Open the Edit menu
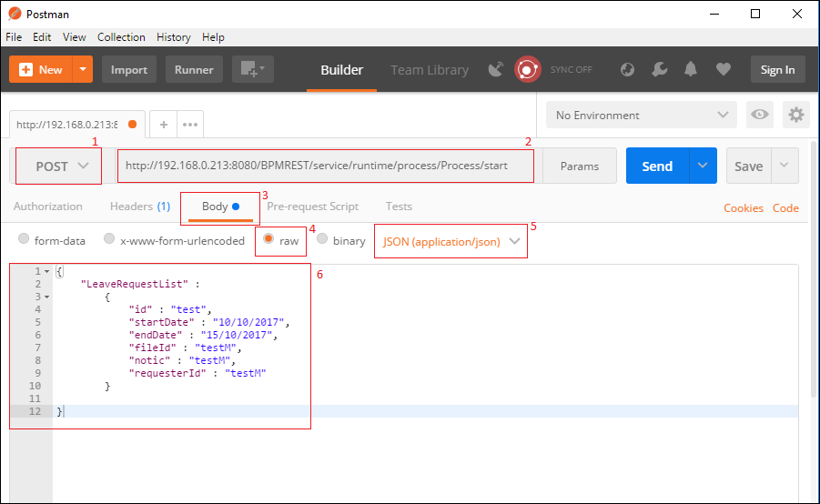 click(x=42, y=37)
